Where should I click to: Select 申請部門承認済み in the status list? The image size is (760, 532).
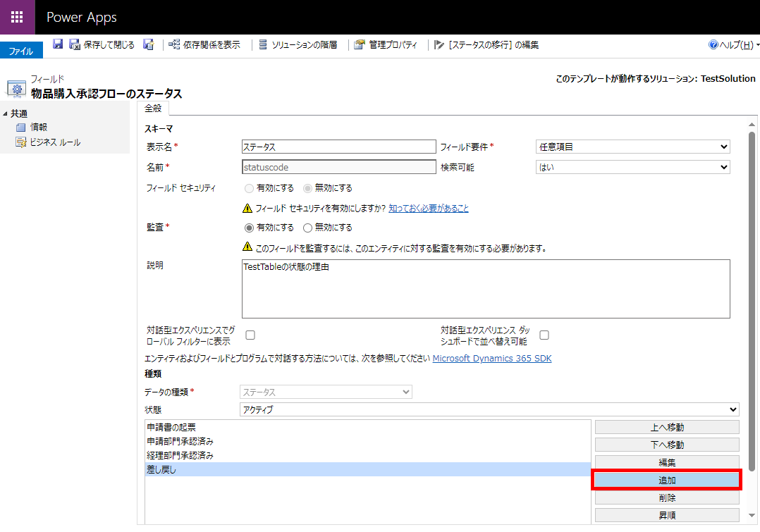click(368, 441)
